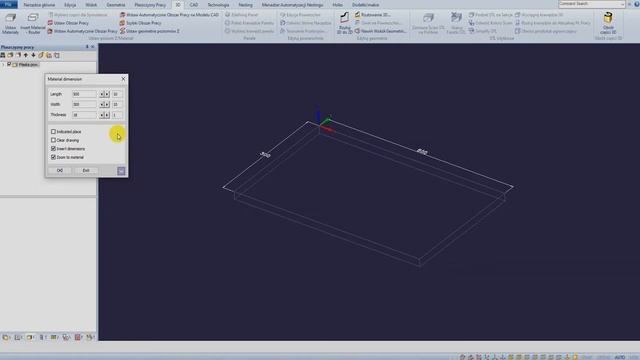Image resolution: width=640 pixels, height=360 pixels.
Task: Click first icon in bottom-left panel tab bar
Action: [6, 337]
